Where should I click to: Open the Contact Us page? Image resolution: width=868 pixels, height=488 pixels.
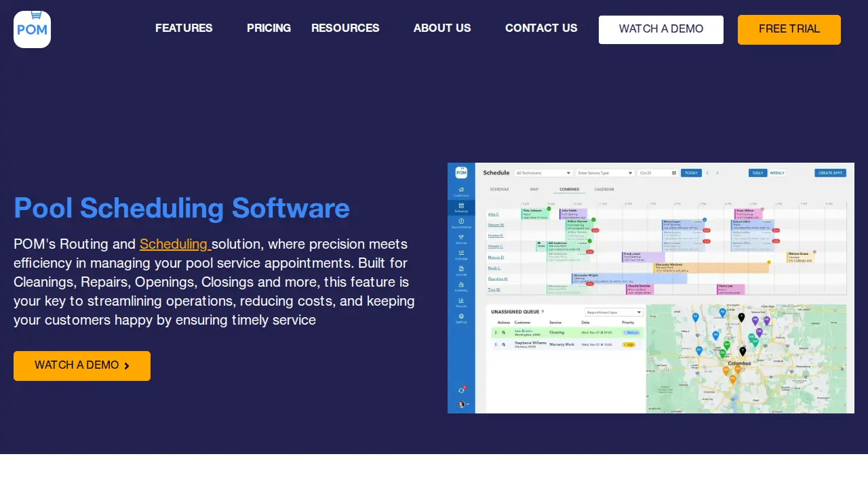tap(541, 28)
